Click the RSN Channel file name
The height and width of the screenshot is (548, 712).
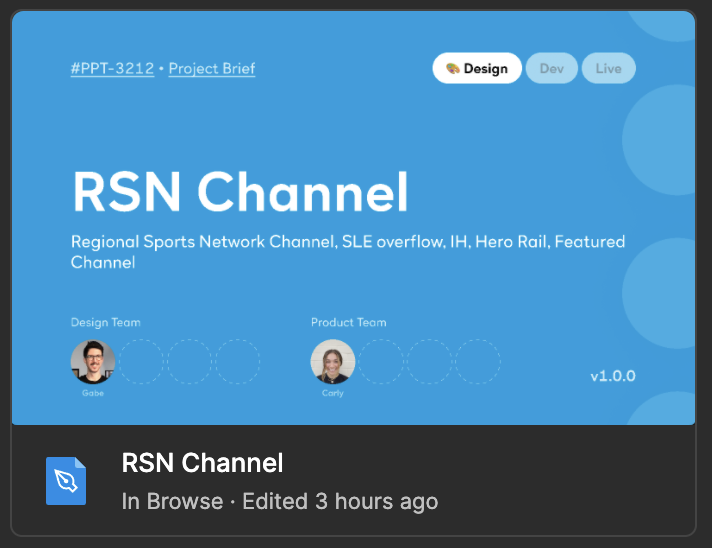coord(202,463)
